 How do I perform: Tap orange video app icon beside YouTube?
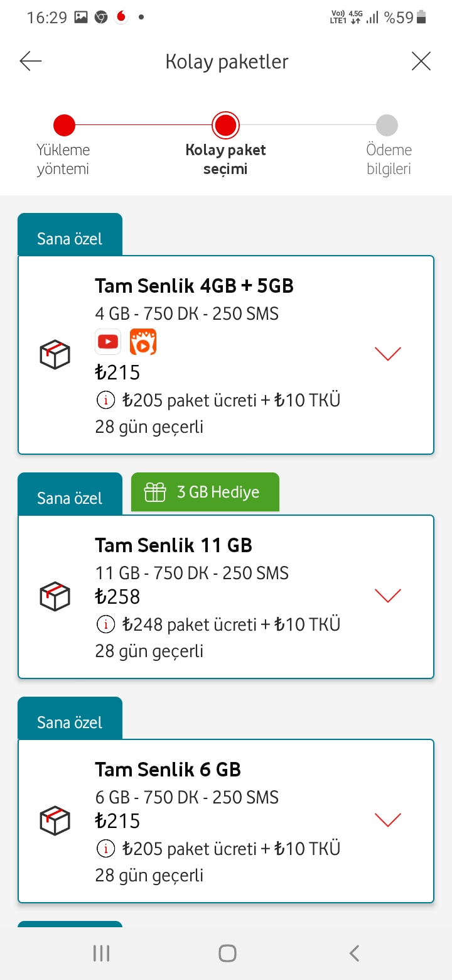click(x=143, y=342)
